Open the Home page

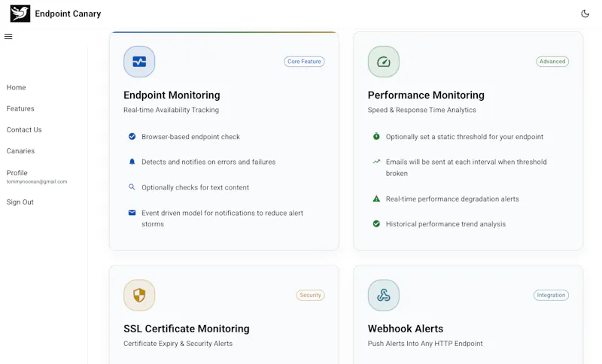[x=16, y=87]
